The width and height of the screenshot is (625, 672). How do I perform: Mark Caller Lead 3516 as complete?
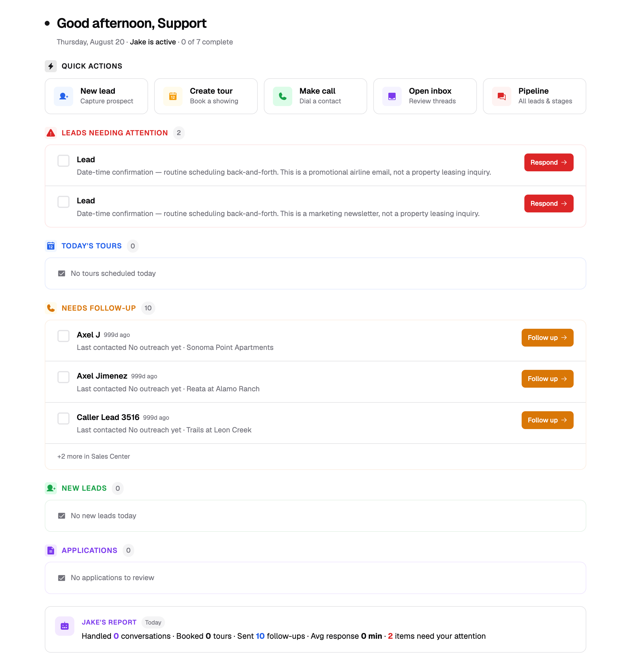[63, 418]
